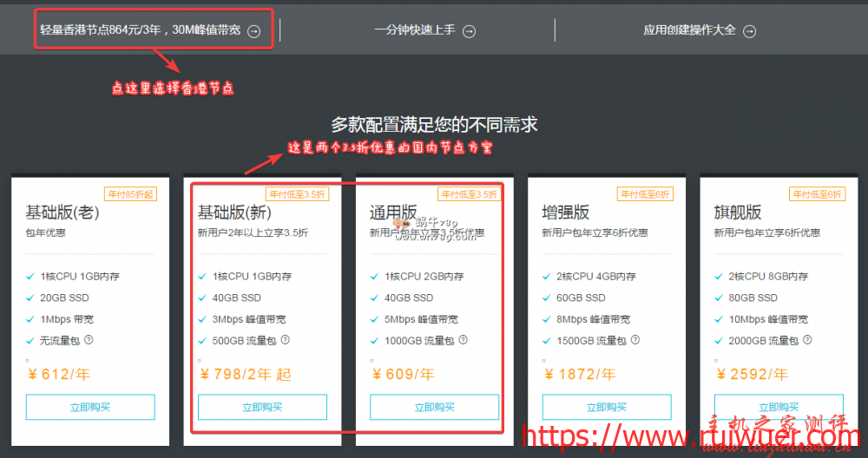
Task: Click the 年付85折起 badge on 基础版(老)
Action: (129, 194)
